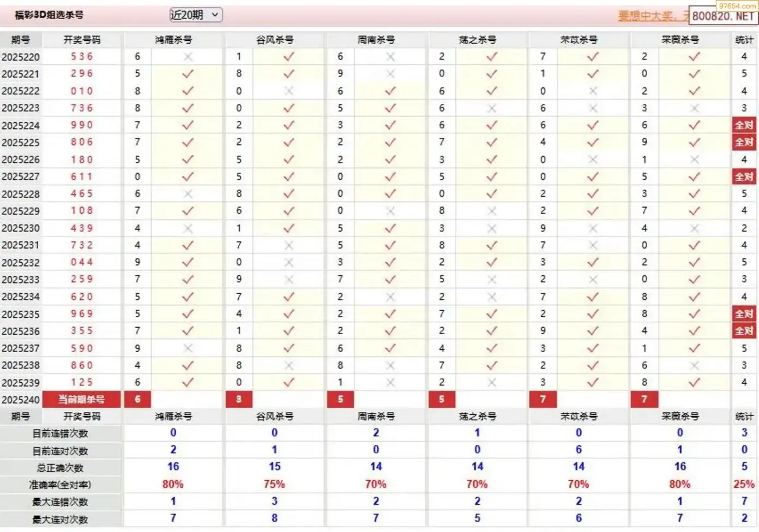759x532 pixels.
Task: Click the 鸿雁杀号 checkmark in row 2025221
Action: point(188,74)
